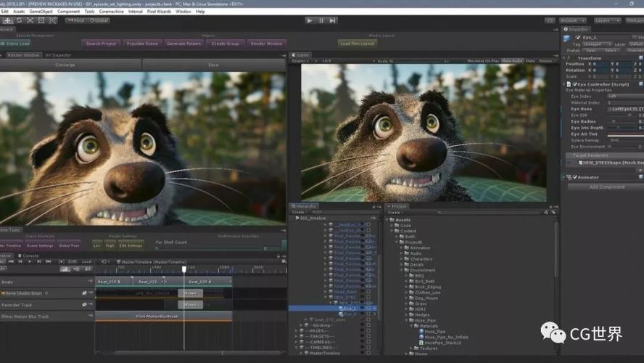Screen dimensions: 644x363
Task: Adjust the Eye Radius slider
Action: (x=622, y=122)
